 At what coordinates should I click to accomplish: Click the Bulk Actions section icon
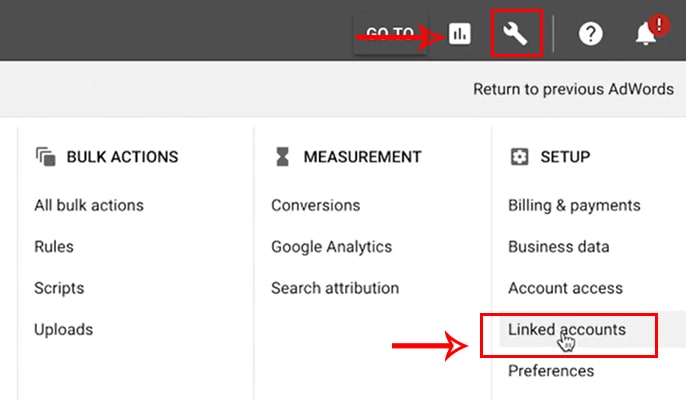pyautogui.click(x=46, y=157)
